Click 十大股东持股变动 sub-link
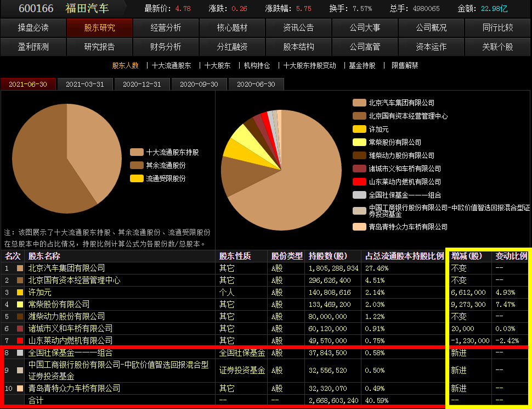This screenshot has width=532, height=409. (x=309, y=65)
